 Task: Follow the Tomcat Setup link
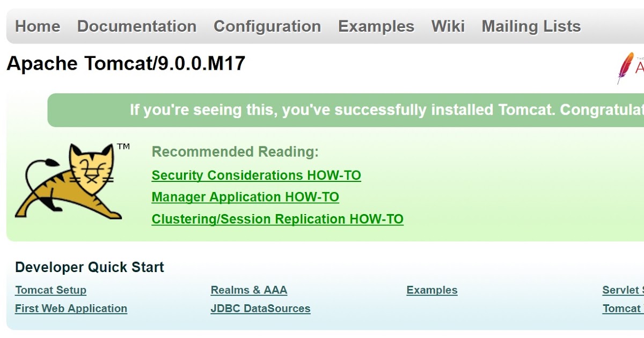tap(50, 290)
